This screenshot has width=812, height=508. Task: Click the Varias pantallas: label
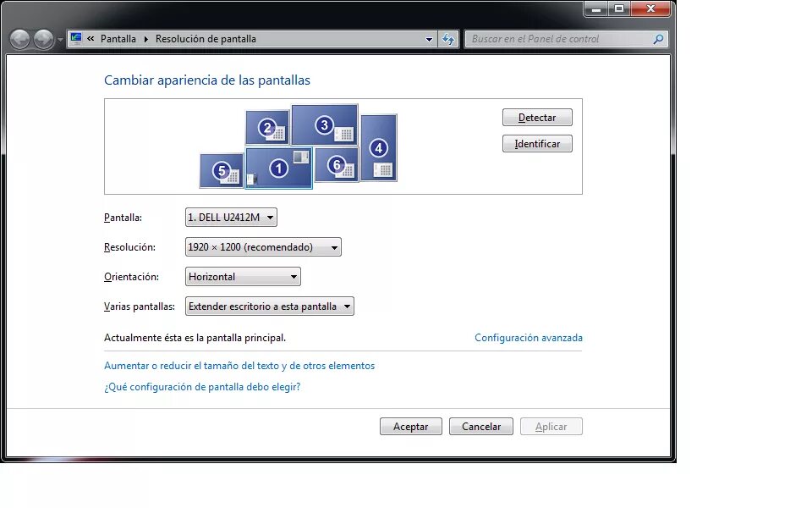click(140, 306)
